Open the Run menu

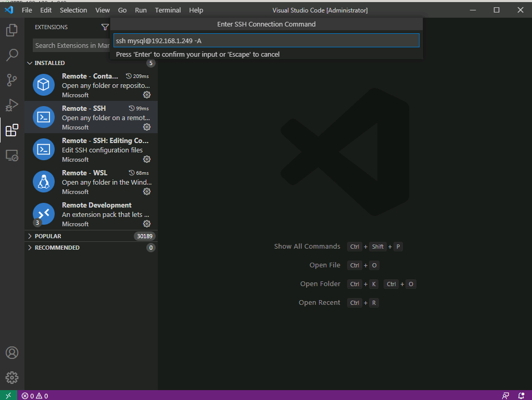point(141,10)
